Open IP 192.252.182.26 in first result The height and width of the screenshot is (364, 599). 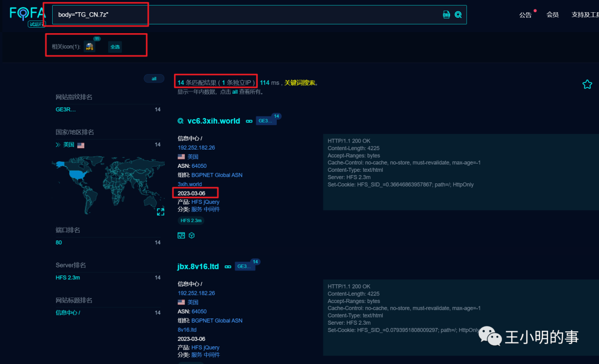tap(196, 148)
